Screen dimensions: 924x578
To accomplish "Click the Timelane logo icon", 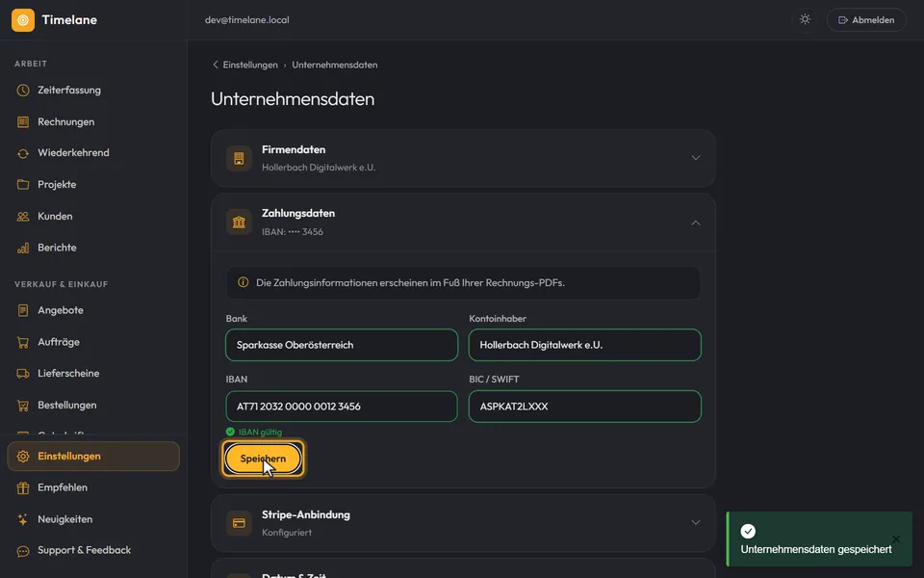I will coord(23,20).
